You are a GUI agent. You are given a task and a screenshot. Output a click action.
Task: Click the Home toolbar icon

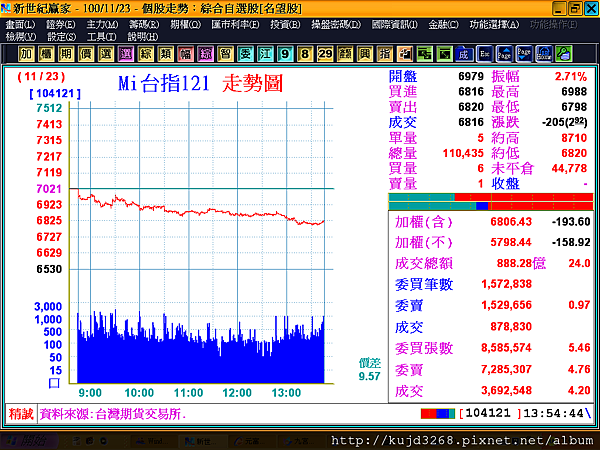pos(544,54)
